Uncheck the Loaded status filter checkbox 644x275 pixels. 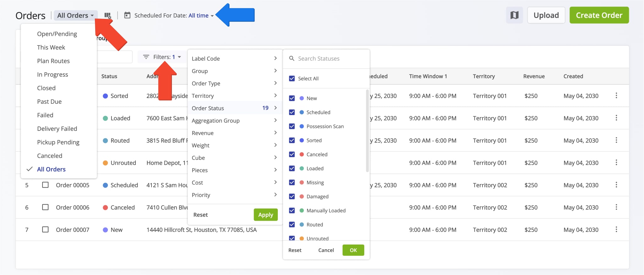tap(292, 168)
